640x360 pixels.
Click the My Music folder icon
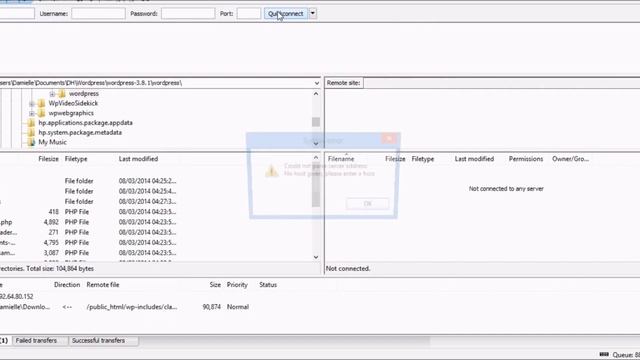(31, 142)
